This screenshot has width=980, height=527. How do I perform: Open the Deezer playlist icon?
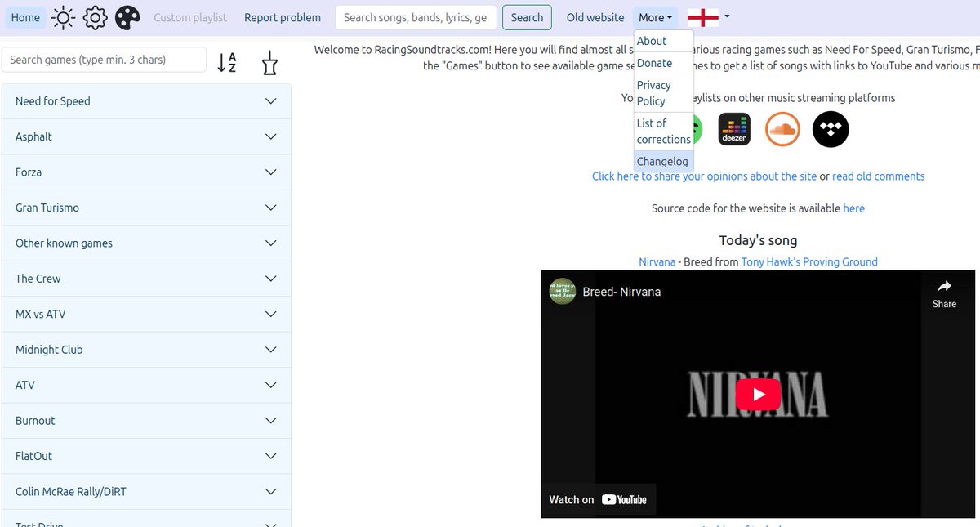[734, 129]
